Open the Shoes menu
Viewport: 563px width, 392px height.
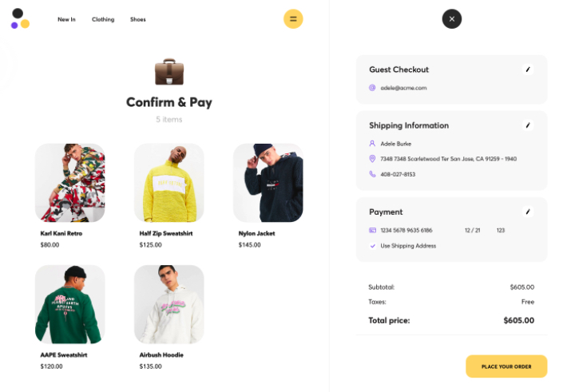point(138,19)
